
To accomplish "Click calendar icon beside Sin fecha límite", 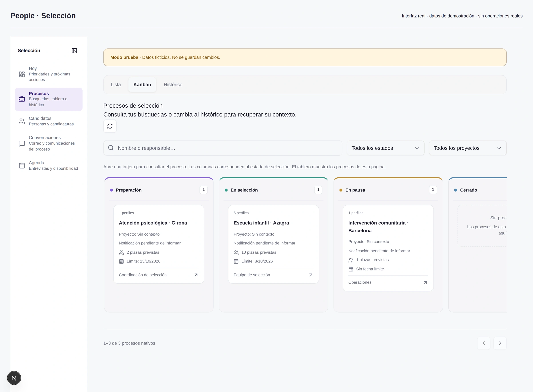I will pyautogui.click(x=351, y=269).
